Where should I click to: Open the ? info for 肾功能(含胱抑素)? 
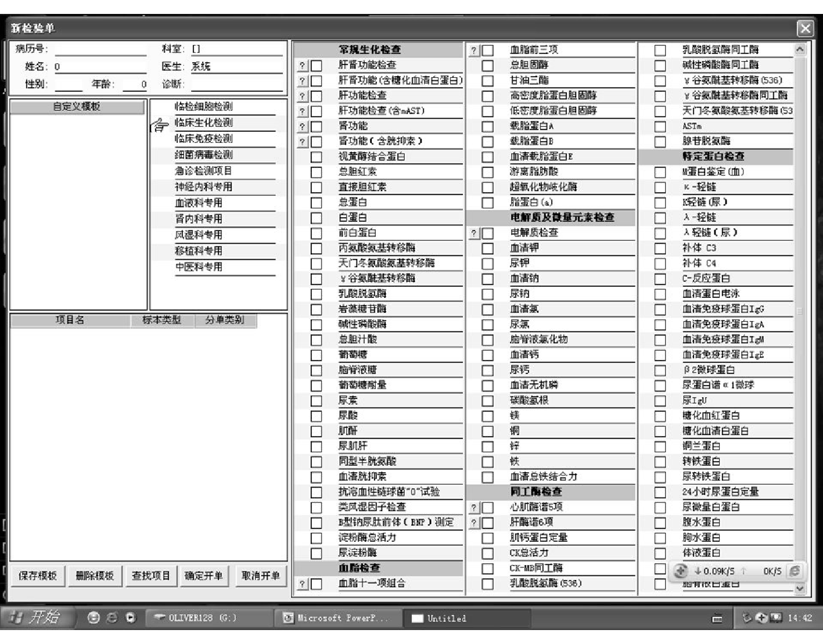302,142
